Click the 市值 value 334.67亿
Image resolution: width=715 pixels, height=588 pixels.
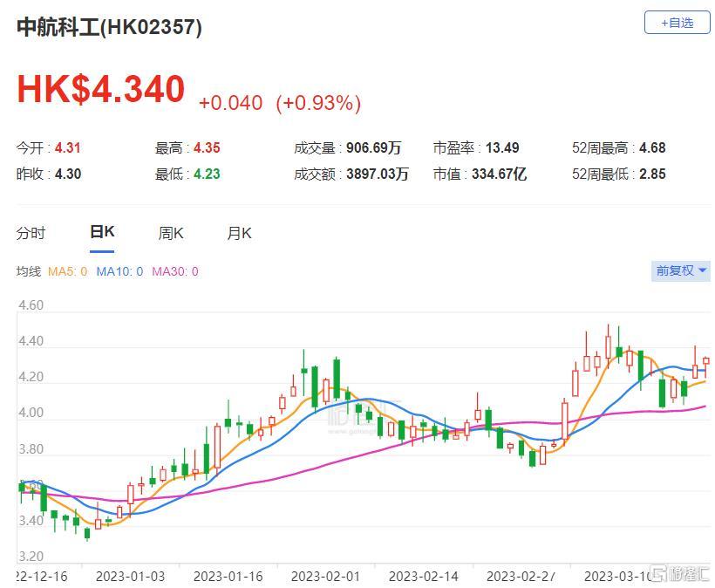click(x=499, y=174)
